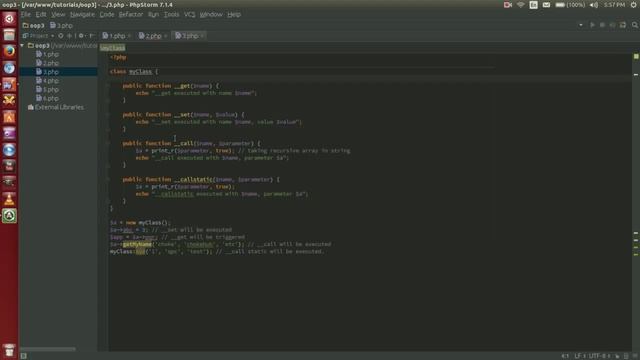Click PhpStorm icon in the dock

tap(9, 84)
